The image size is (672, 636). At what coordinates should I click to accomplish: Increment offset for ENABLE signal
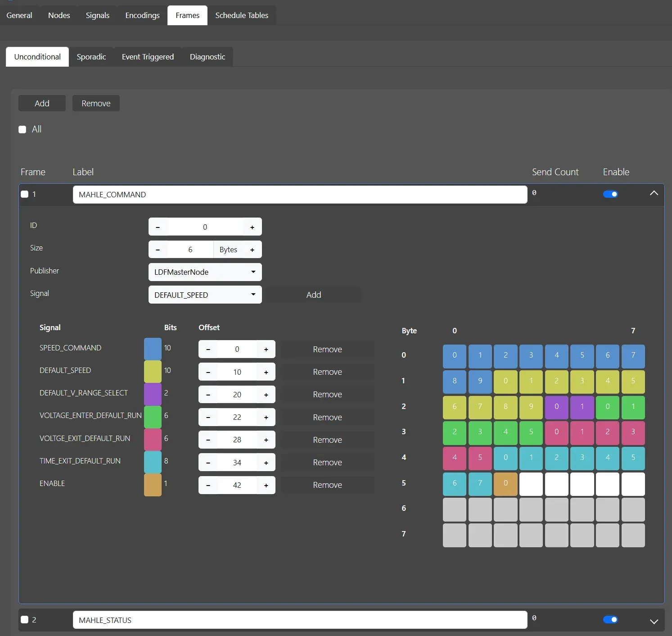click(266, 485)
